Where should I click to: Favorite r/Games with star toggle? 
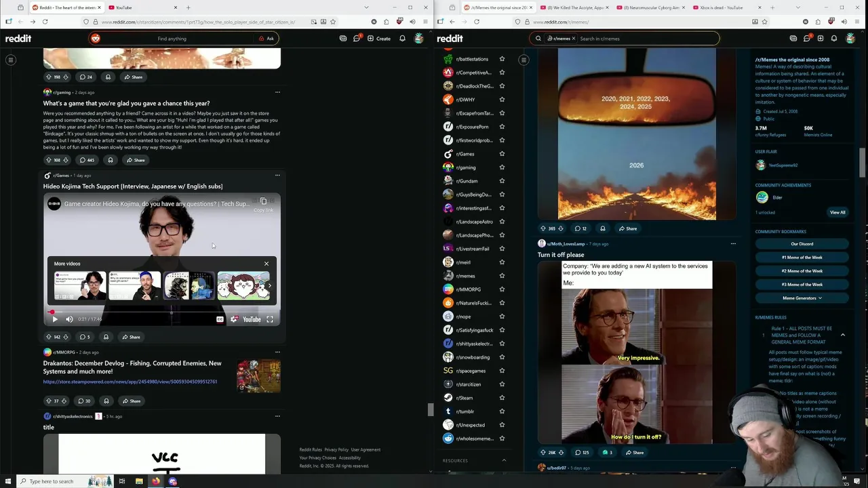(502, 154)
